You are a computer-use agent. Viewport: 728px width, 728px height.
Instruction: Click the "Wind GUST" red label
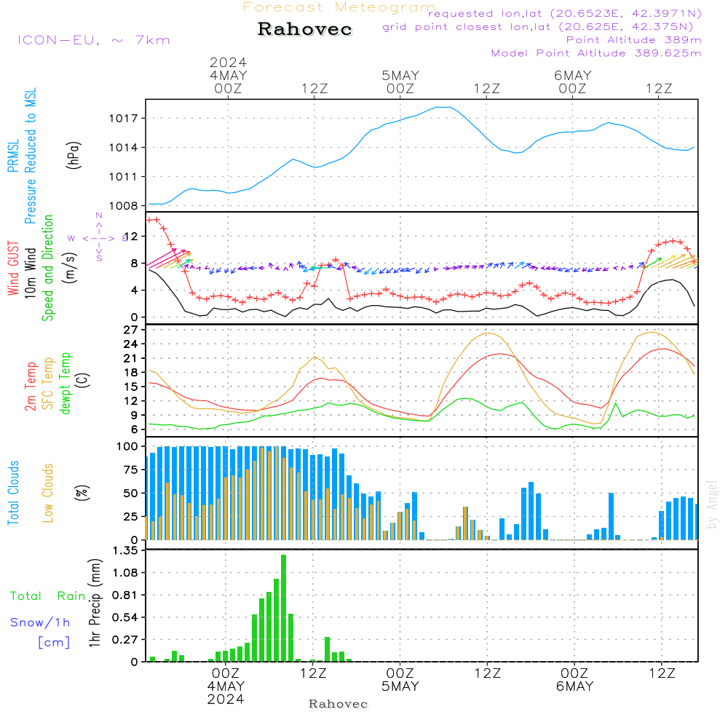pyautogui.click(x=13, y=269)
